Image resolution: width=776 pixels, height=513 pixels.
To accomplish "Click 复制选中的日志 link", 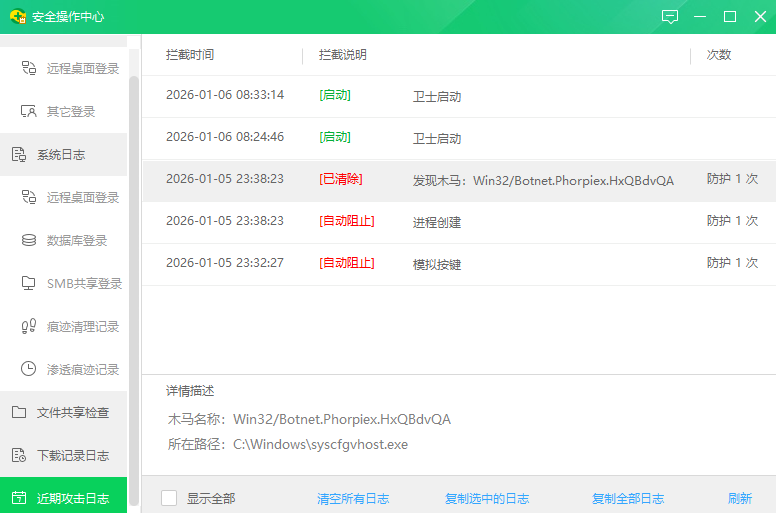I will [x=487, y=498].
